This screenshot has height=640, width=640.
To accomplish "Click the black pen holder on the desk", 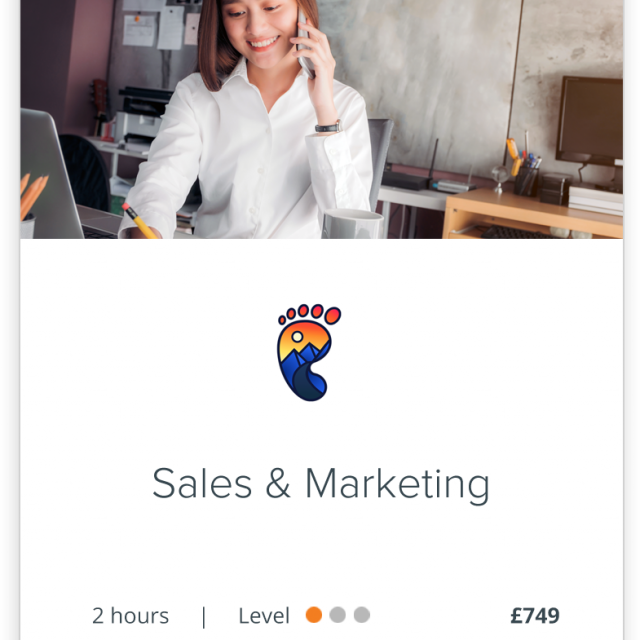I will point(526,182).
